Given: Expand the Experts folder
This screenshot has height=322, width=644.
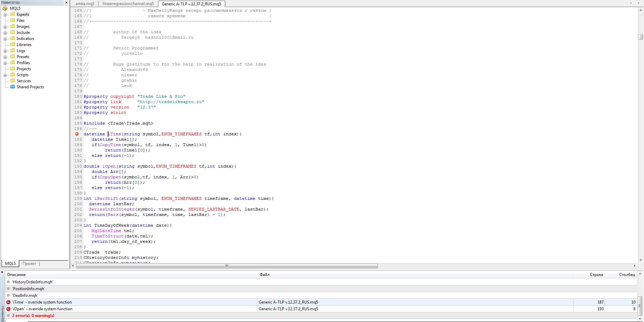Looking at the screenshot, I should 5,14.
